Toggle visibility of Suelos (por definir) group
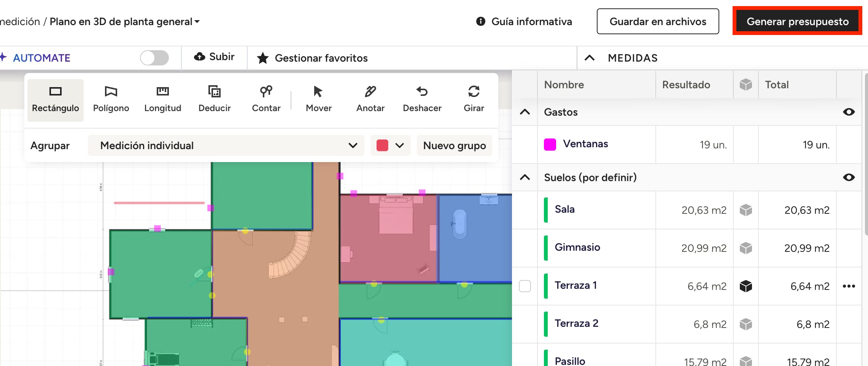The image size is (868, 366). tap(849, 177)
